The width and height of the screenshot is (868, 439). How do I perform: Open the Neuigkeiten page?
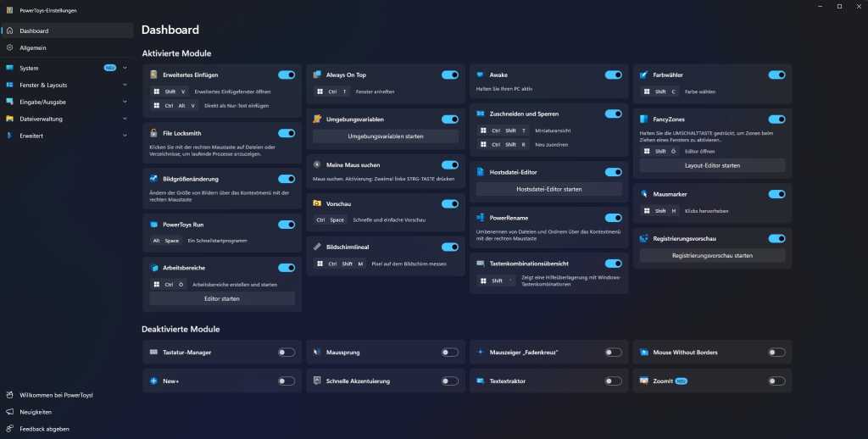point(67,412)
